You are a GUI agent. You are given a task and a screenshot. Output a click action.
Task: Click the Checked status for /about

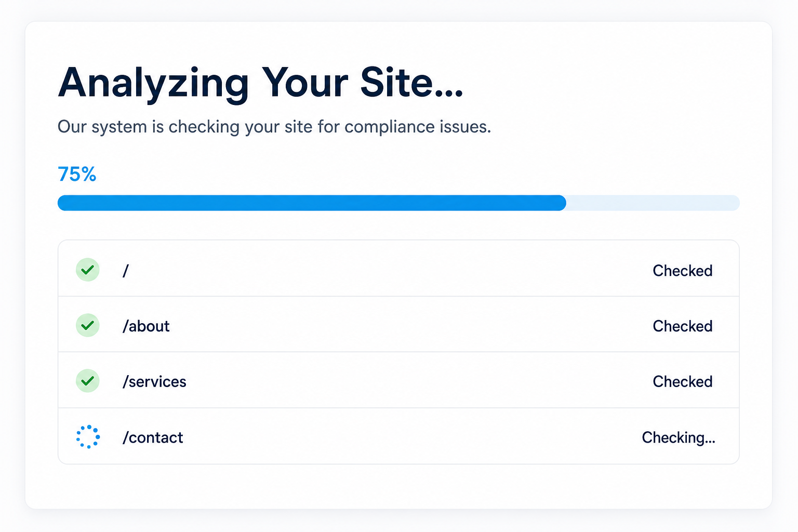[682, 326]
